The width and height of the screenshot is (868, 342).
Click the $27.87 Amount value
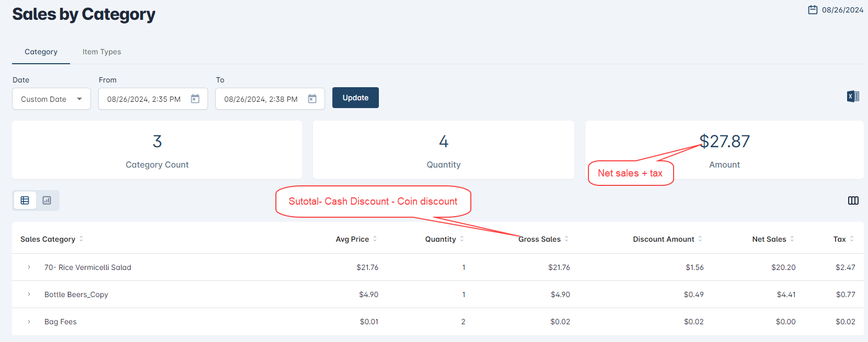point(725,141)
